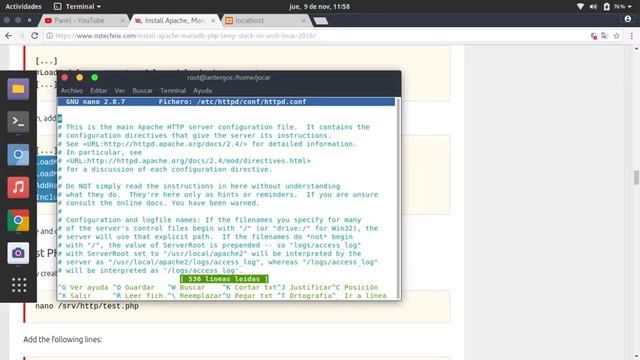Viewport: 640px width, 360px height.
Task: Open the Chrome user profile icon
Action: tap(628, 19)
